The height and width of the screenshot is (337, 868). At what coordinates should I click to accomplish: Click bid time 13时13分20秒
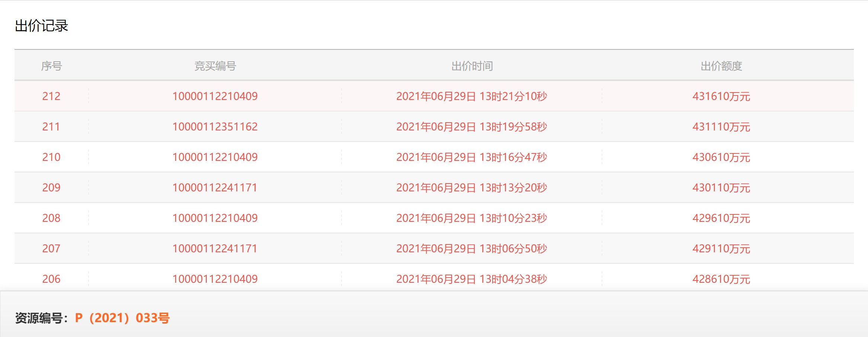pos(472,188)
